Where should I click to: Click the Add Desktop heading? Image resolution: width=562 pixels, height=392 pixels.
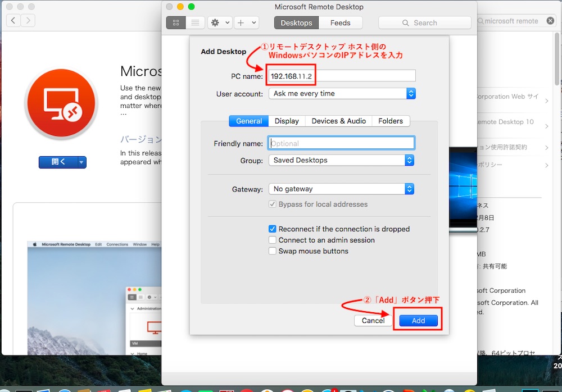(x=223, y=52)
